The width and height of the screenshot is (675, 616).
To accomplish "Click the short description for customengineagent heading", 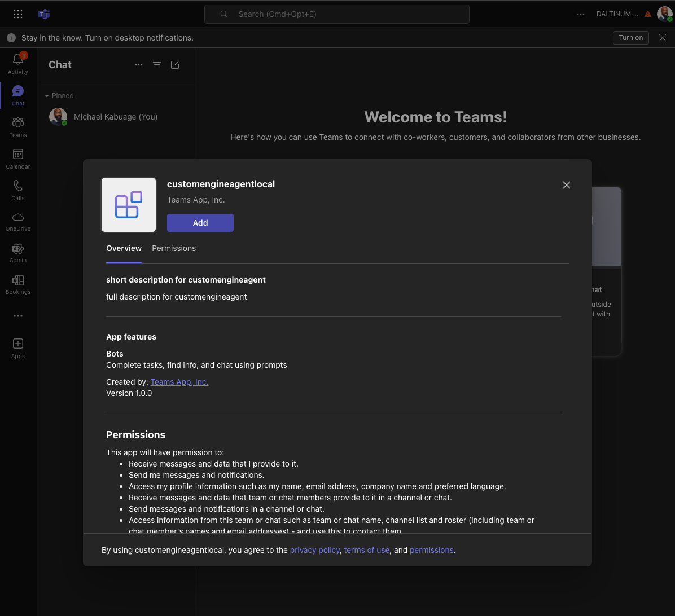I will click(x=186, y=280).
